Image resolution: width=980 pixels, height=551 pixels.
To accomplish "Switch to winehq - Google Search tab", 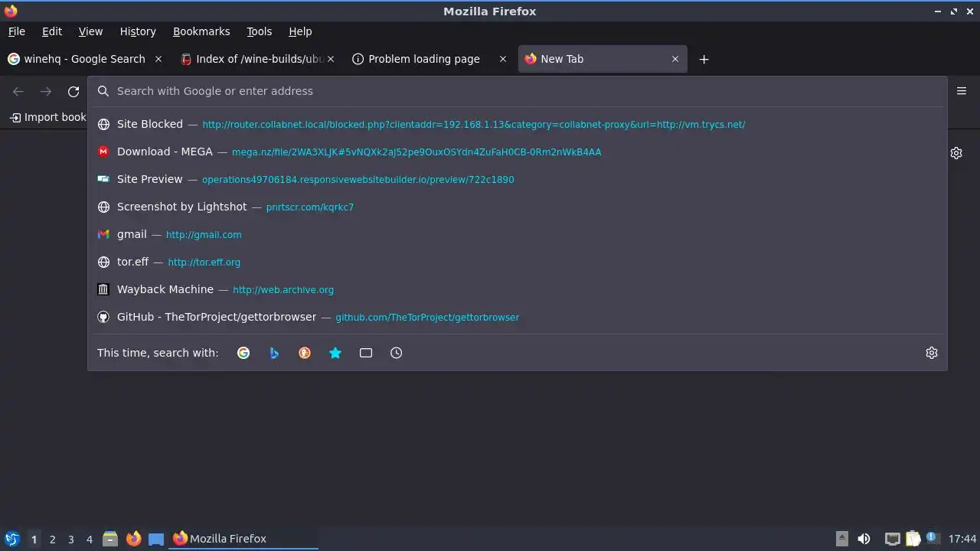I will (84, 59).
